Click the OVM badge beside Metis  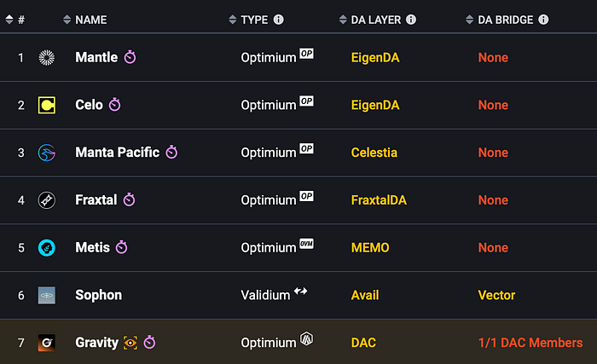click(x=306, y=244)
